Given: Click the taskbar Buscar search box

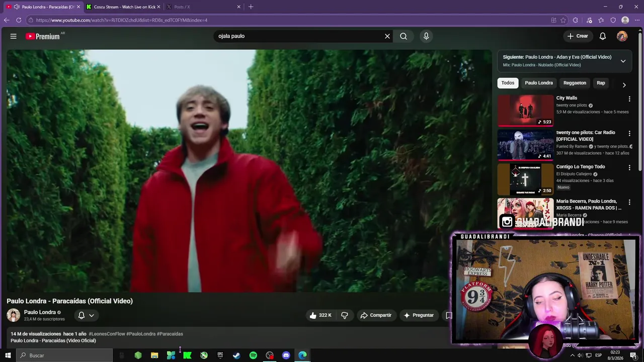Looking at the screenshot, I should [x=64, y=355].
